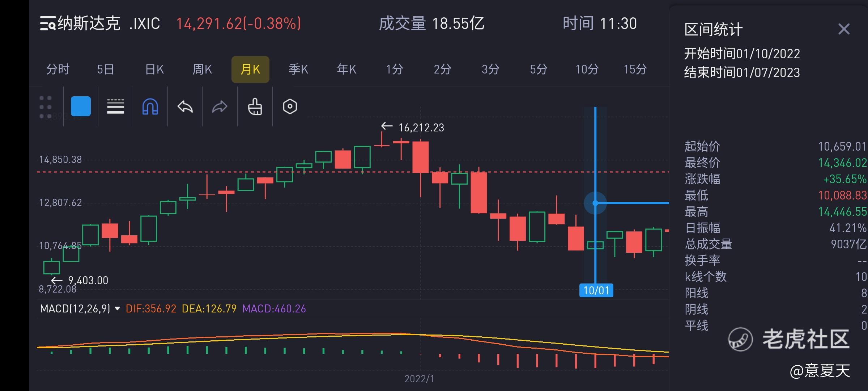Click the 换手率 row label
Screen dimensions: 868x391
coord(702,260)
